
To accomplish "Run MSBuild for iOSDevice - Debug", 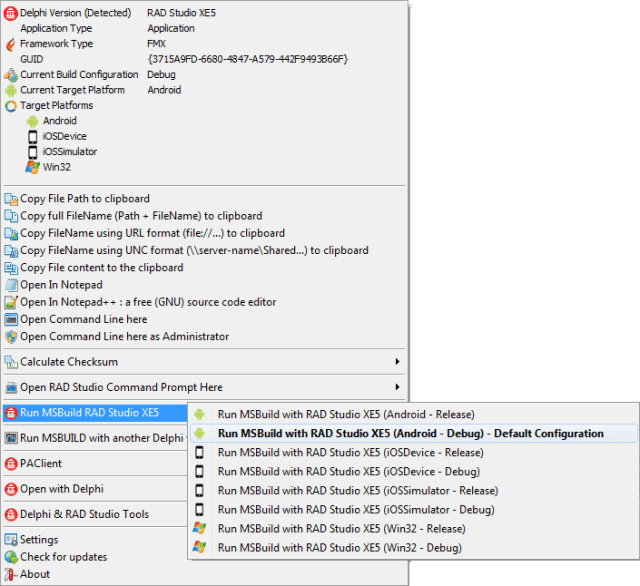I will (x=413, y=472).
